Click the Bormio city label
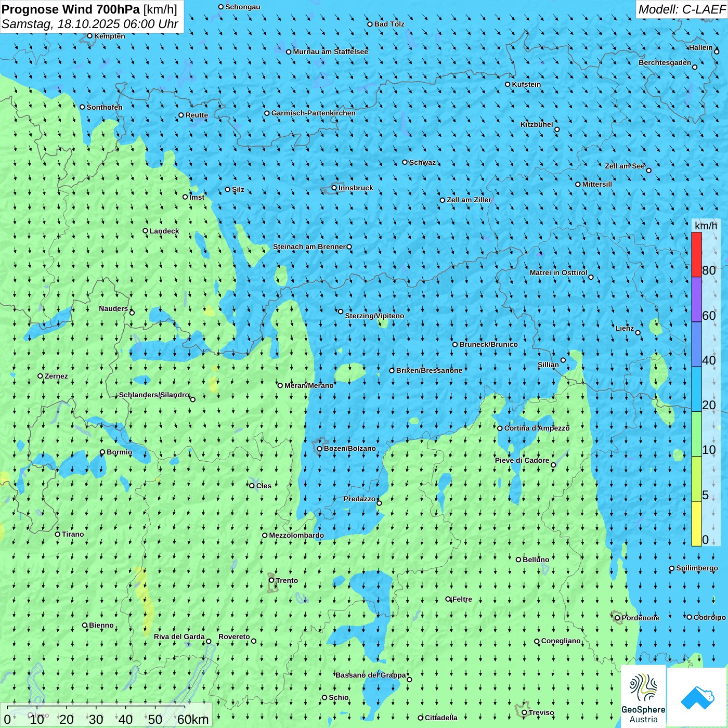 click(x=119, y=452)
